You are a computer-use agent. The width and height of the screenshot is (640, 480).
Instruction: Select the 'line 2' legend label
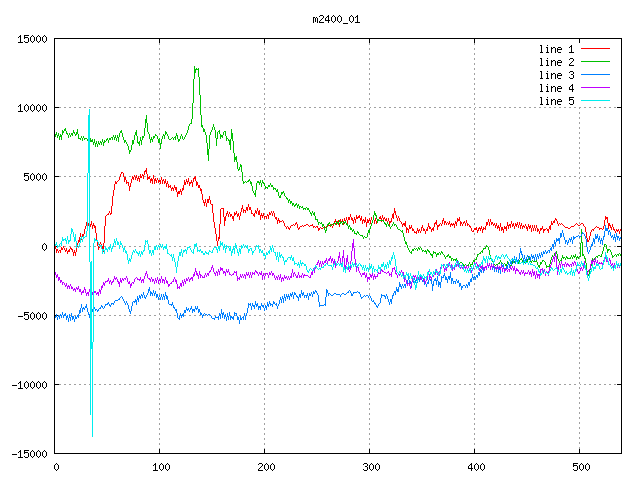tap(556, 62)
